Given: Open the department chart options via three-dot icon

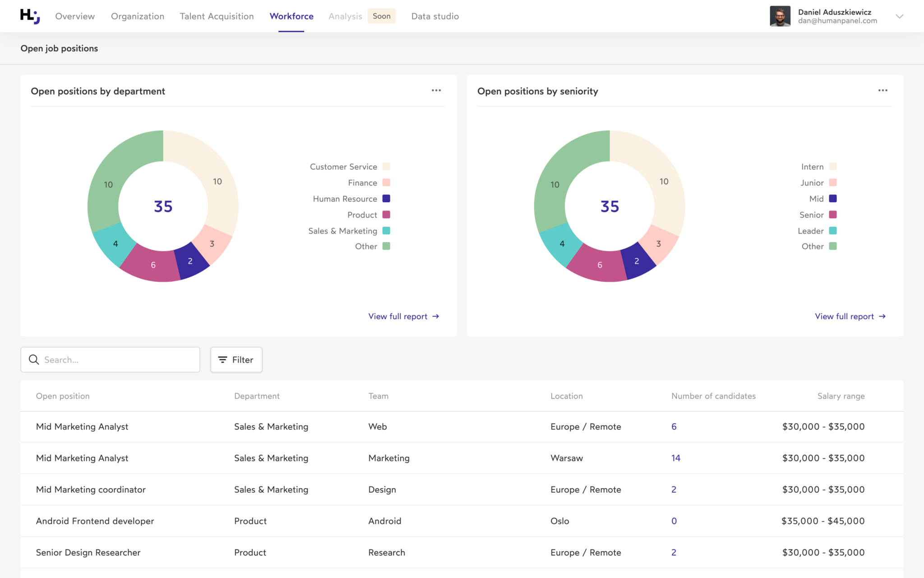Looking at the screenshot, I should (436, 90).
